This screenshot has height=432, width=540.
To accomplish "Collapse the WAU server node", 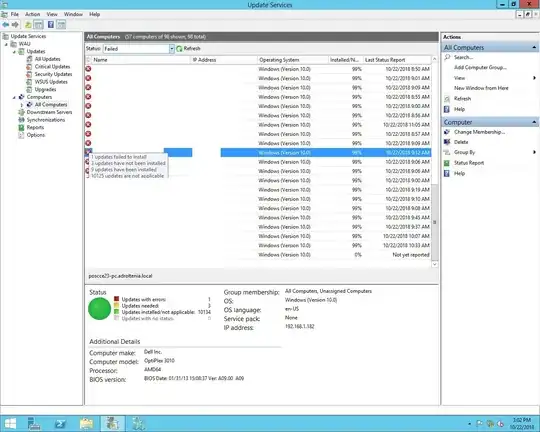I will [x=6, y=44].
